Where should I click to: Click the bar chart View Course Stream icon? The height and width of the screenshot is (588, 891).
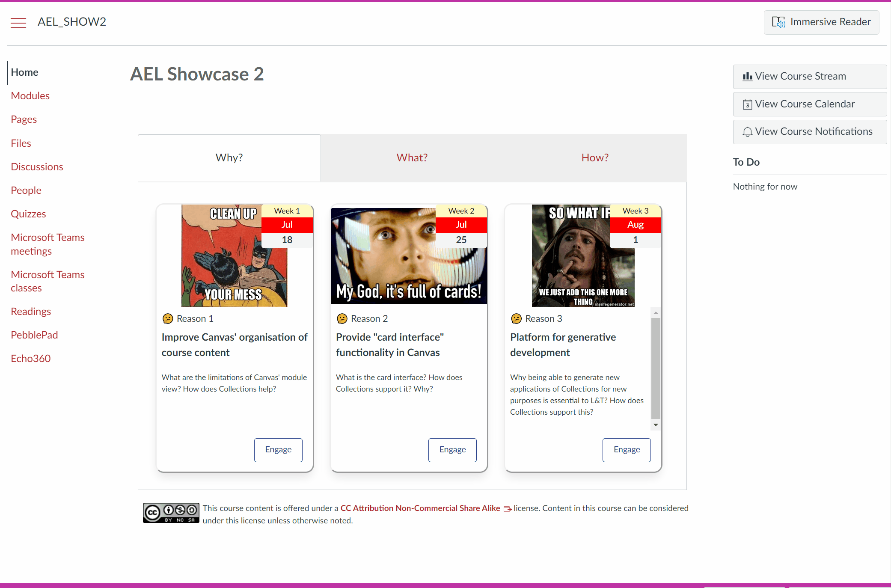tap(747, 77)
